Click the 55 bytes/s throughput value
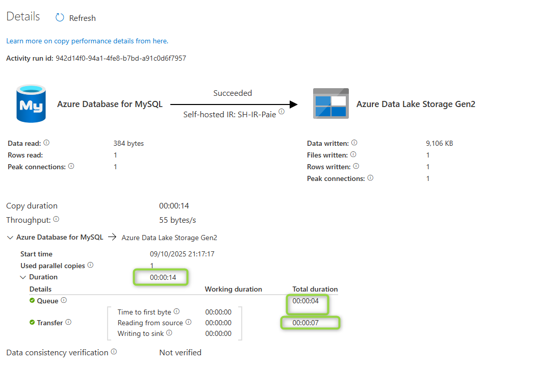This screenshot has width=536, height=392. click(x=177, y=220)
